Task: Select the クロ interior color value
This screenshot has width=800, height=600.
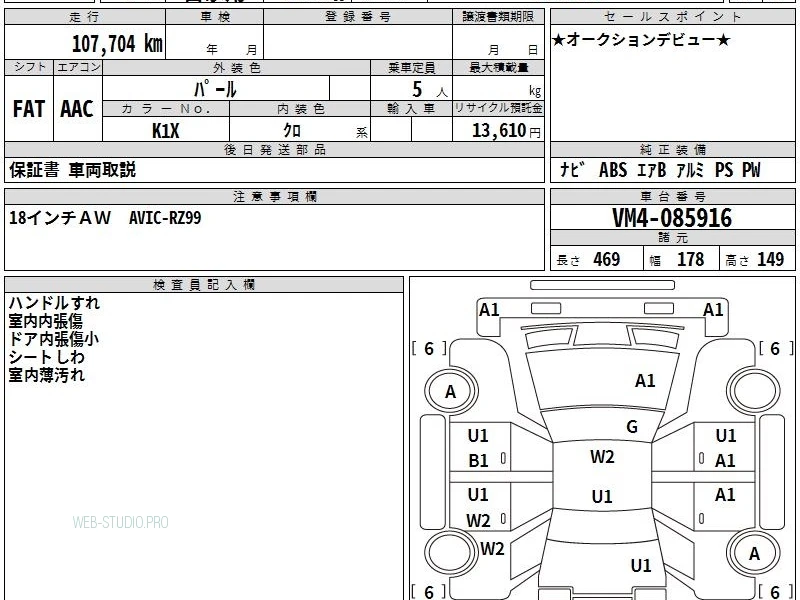Action: coord(292,131)
